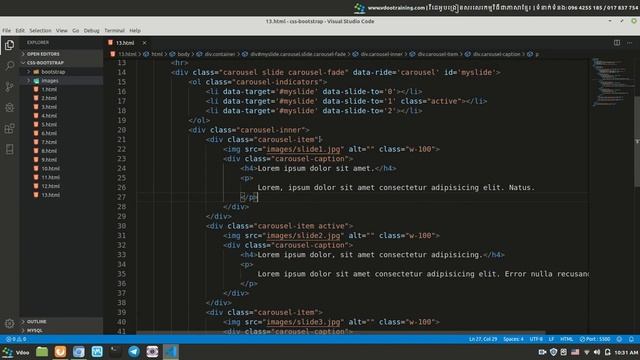
Task: Click the editor horizontal scrollbar
Action: (x=341, y=333)
